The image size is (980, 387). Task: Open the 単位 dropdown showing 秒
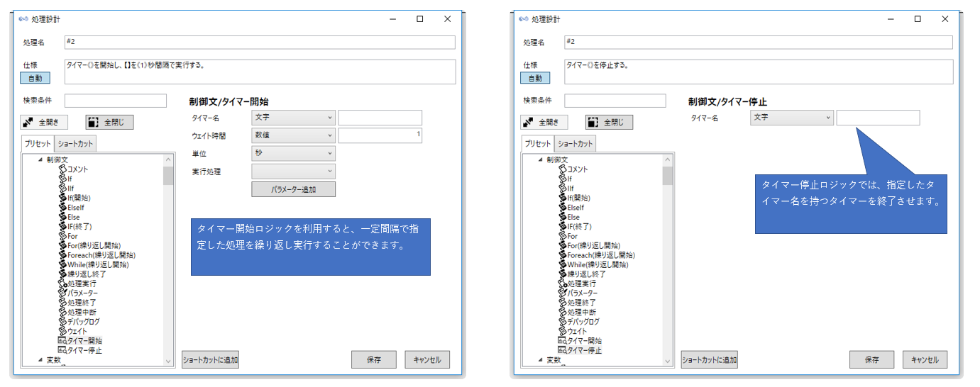293,153
